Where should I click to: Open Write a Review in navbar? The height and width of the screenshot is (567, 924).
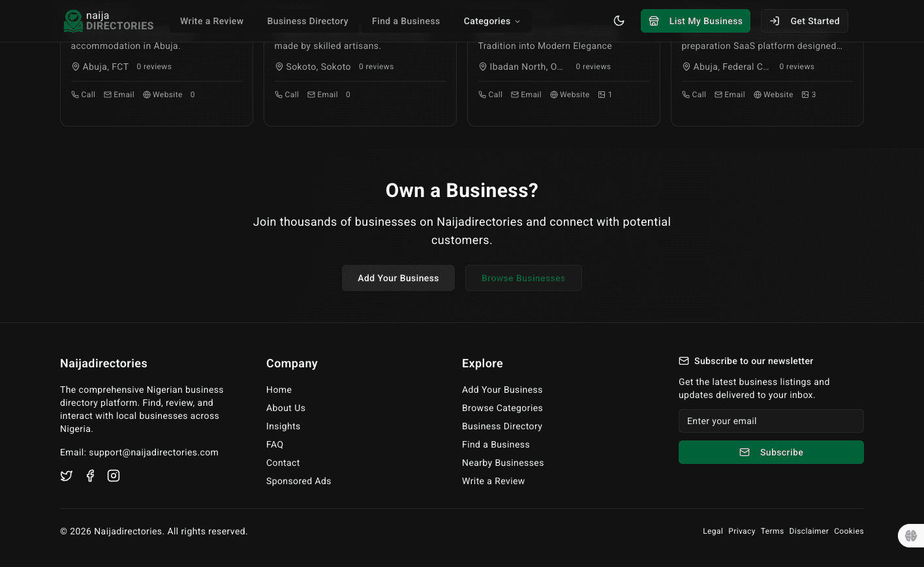pyautogui.click(x=211, y=21)
